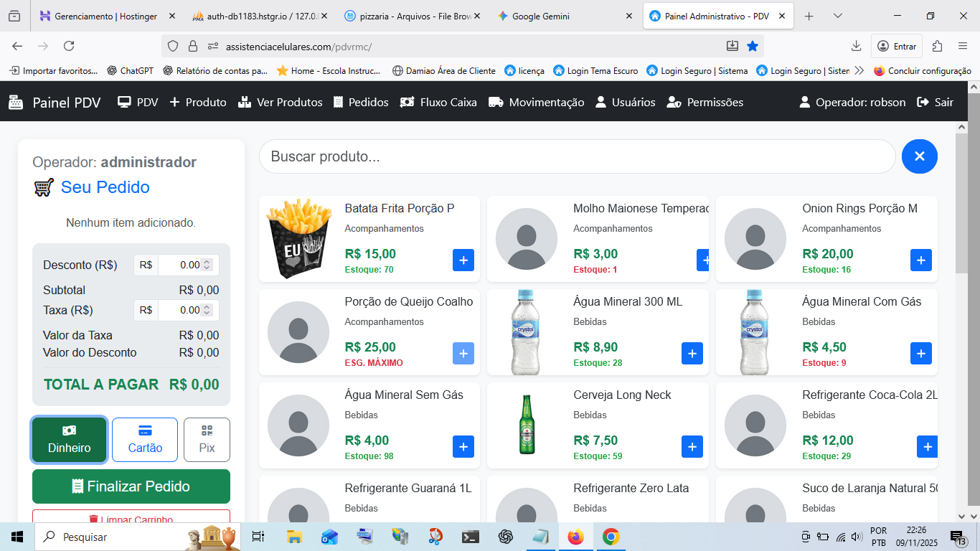
Task: Open Movimentação via the truck icon
Action: [494, 102]
